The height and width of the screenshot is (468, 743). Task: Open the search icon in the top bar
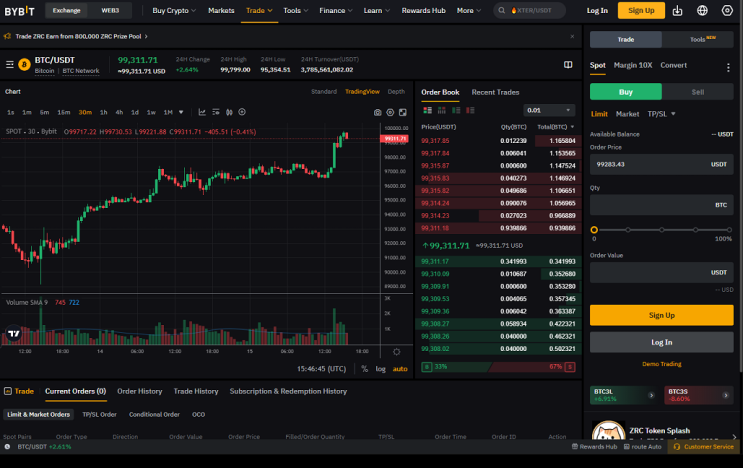tap(501, 10)
